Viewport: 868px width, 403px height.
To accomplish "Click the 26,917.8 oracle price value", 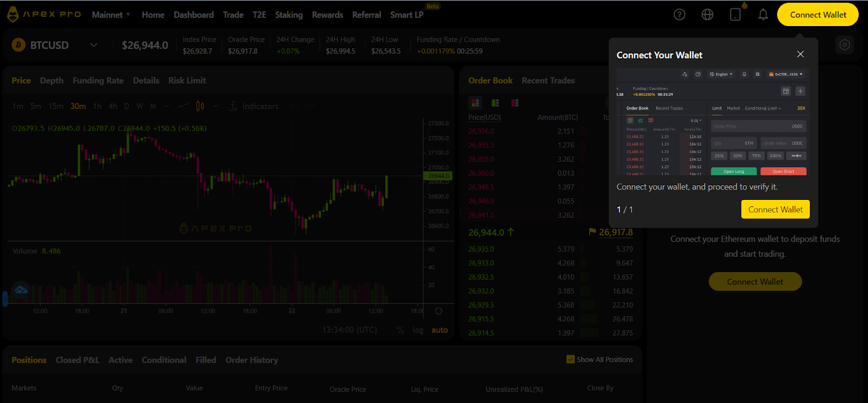I will (x=616, y=232).
